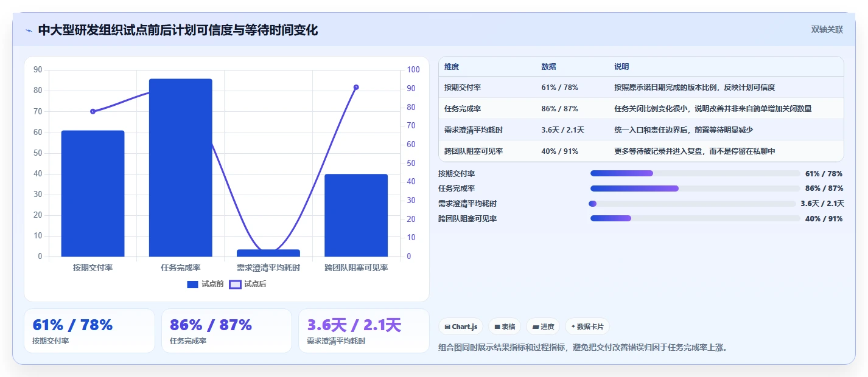Click the footer note starting 组合图同时展示
Image resolution: width=868 pixels, height=377 pixels.
pos(583,348)
